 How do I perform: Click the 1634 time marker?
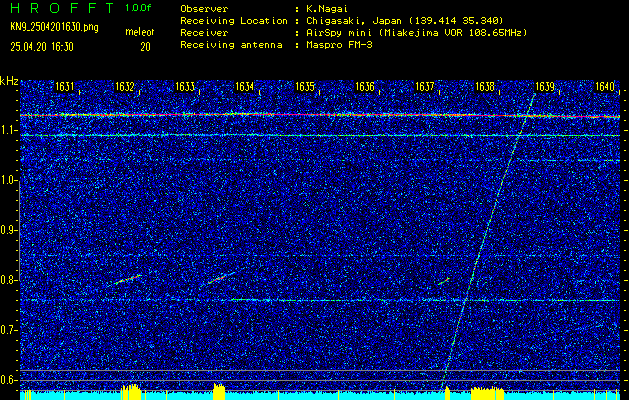pos(245,86)
